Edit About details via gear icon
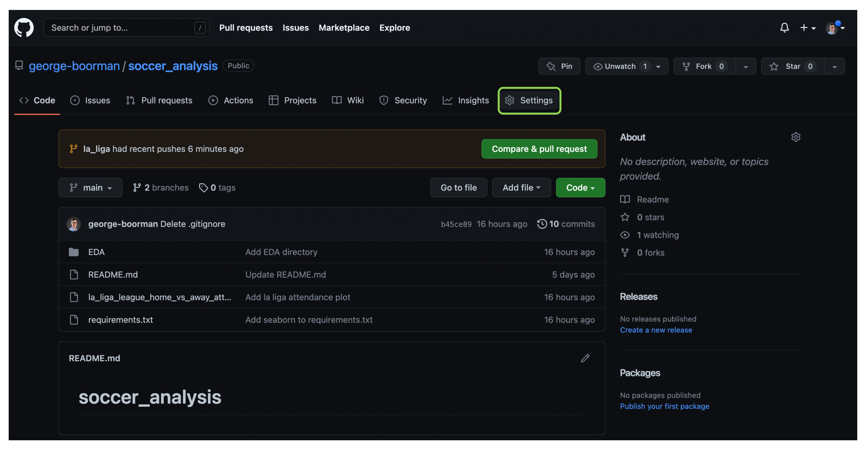868x460 pixels. 795,137
